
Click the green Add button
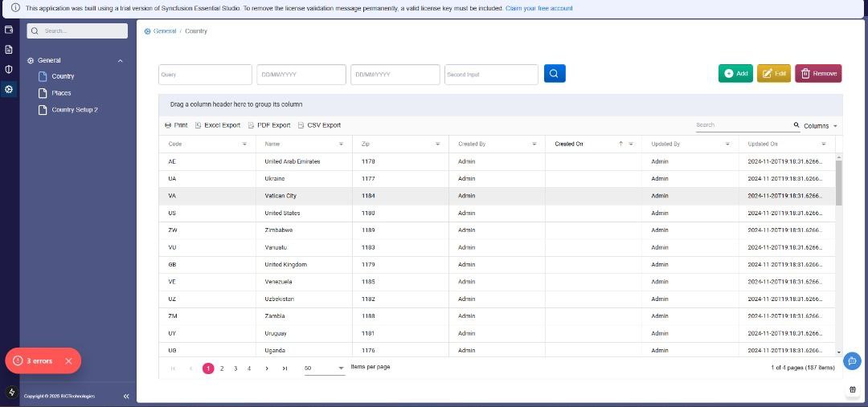click(x=735, y=73)
